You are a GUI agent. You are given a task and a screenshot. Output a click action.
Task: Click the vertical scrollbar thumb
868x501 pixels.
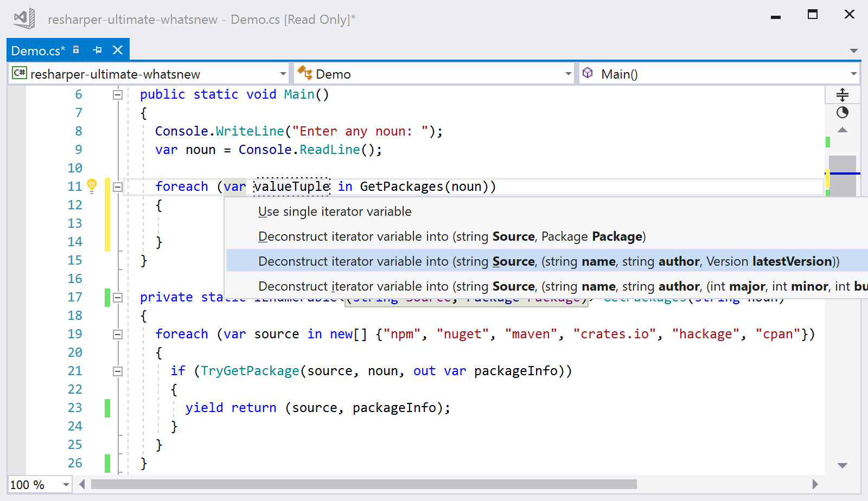tap(843, 176)
